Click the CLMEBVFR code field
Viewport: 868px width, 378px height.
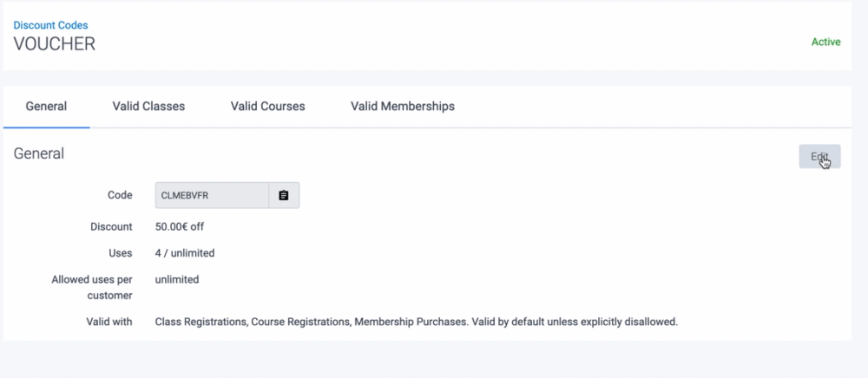coord(211,196)
